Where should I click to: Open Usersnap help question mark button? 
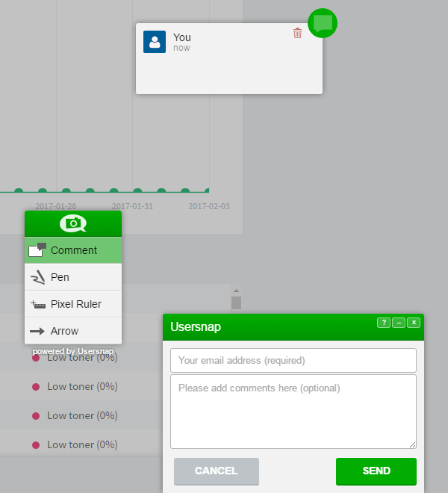coord(384,323)
